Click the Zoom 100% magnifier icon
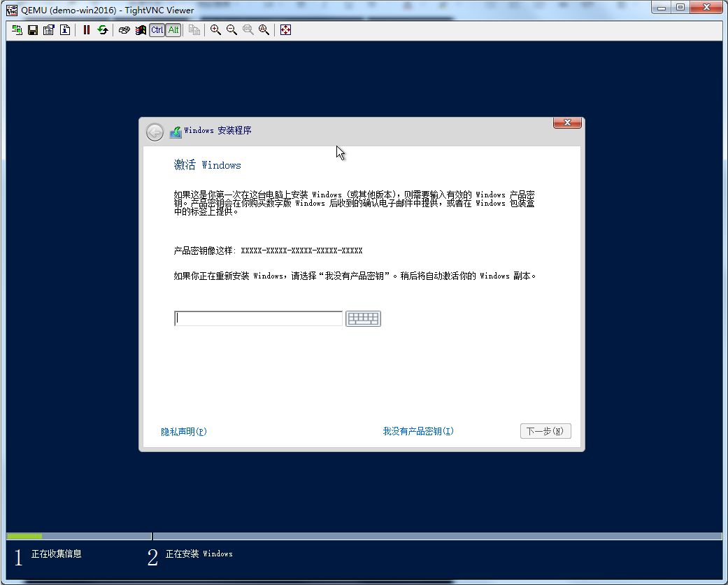 coord(248,30)
